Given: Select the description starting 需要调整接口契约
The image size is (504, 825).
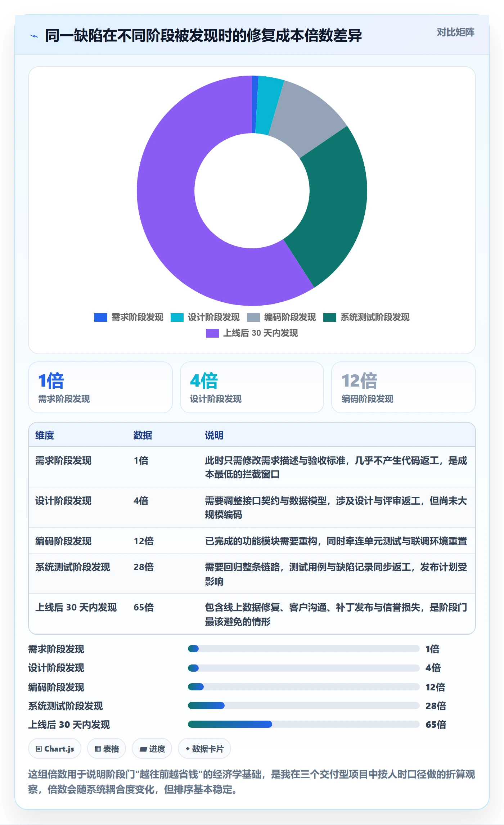Looking at the screenshot, I should coord(336,508).
